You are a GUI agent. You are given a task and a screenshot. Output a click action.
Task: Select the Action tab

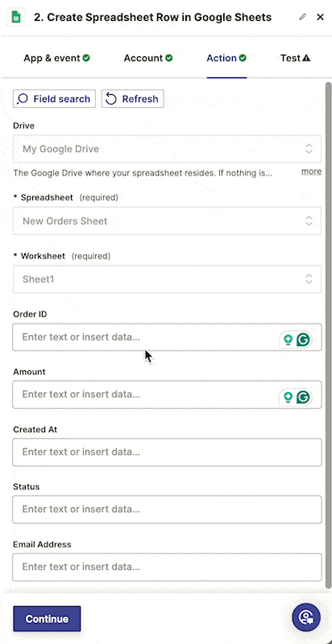226,58
